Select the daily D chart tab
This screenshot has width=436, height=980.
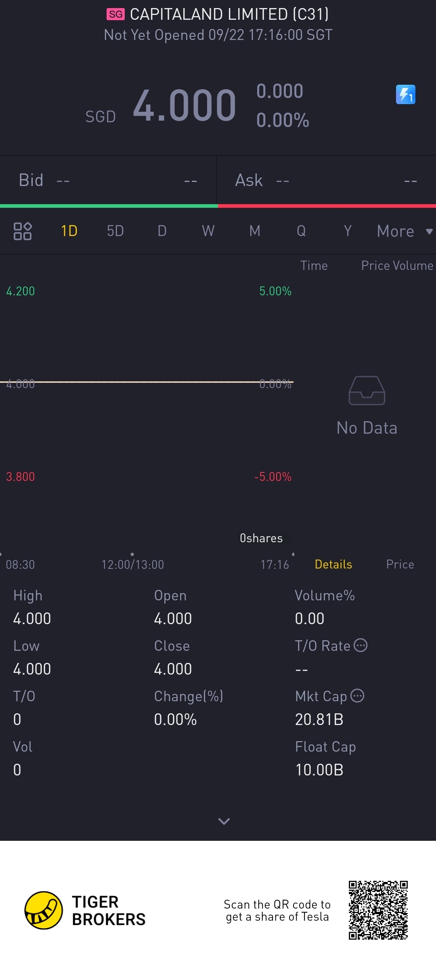162,231
